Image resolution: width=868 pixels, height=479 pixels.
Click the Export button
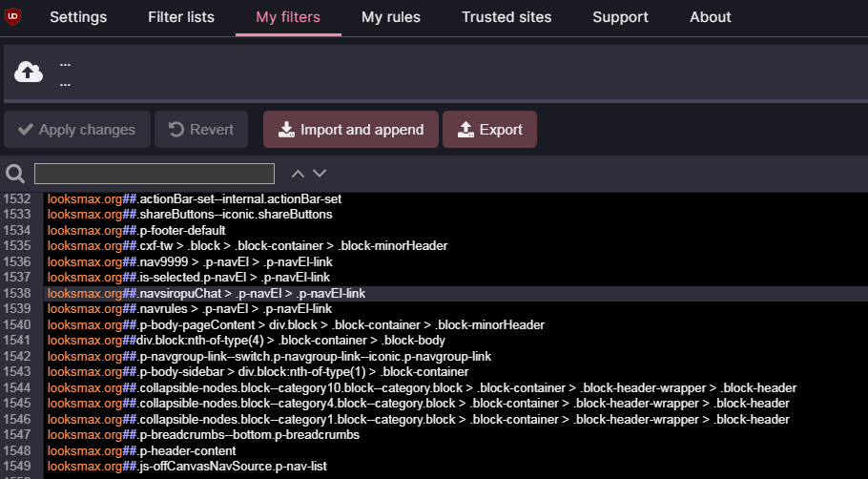pos(489,130)
